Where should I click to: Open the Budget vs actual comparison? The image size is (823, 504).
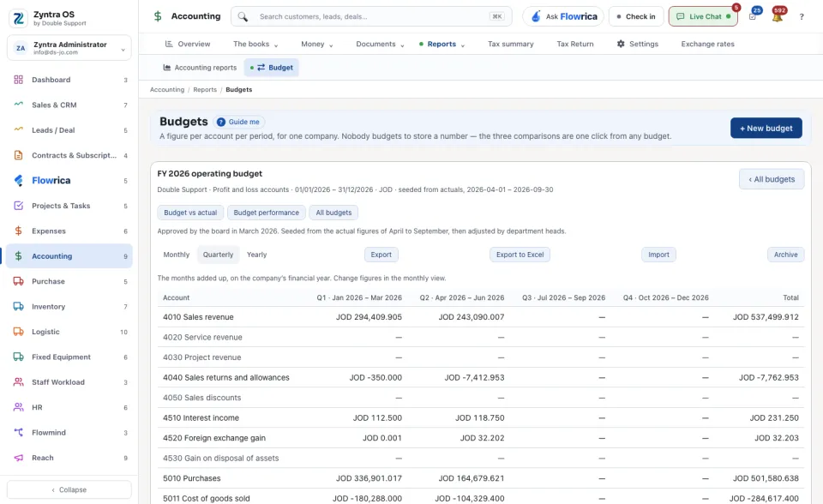[190, 213]
